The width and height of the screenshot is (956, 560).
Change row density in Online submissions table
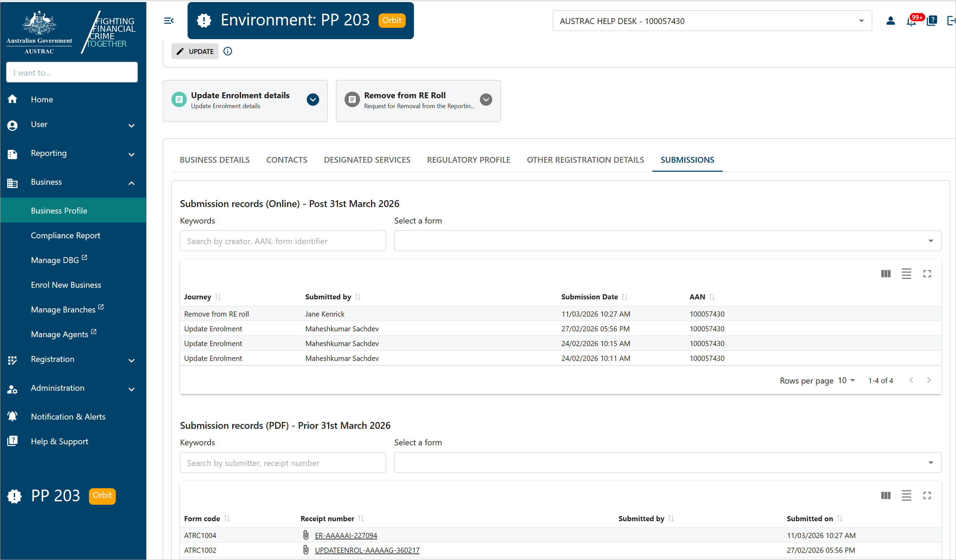point(906,274)
